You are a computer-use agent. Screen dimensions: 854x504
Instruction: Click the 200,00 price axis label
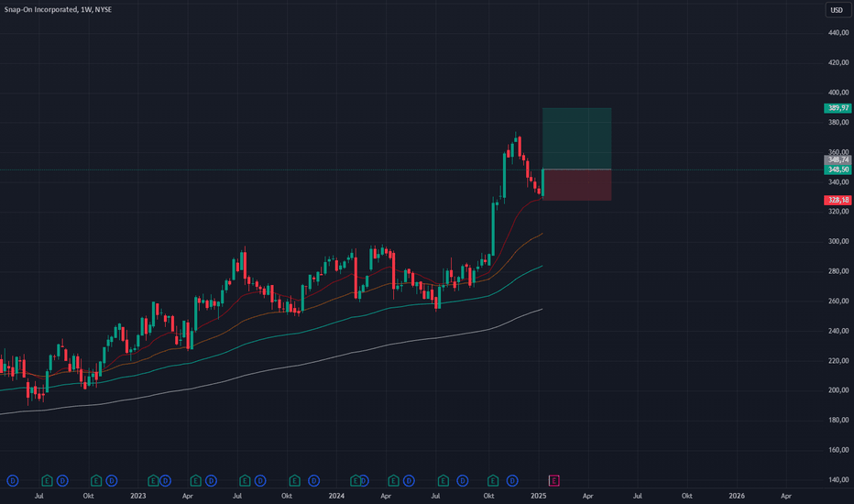838,390
